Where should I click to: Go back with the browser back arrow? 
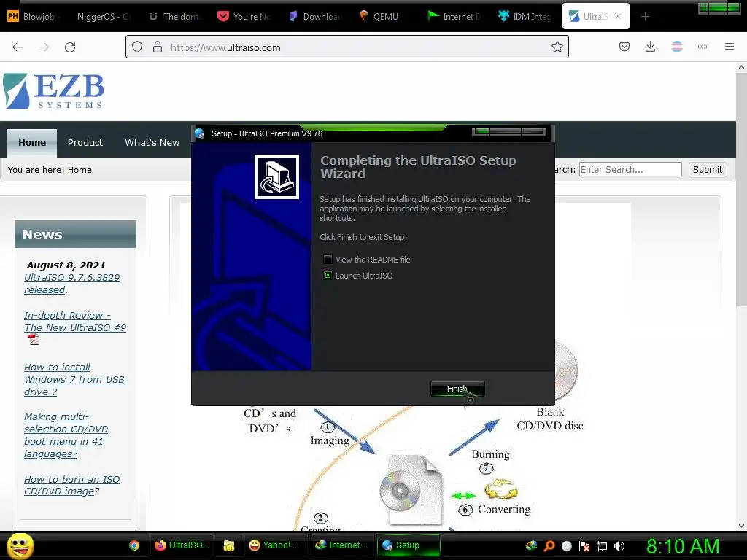point(18,47)
